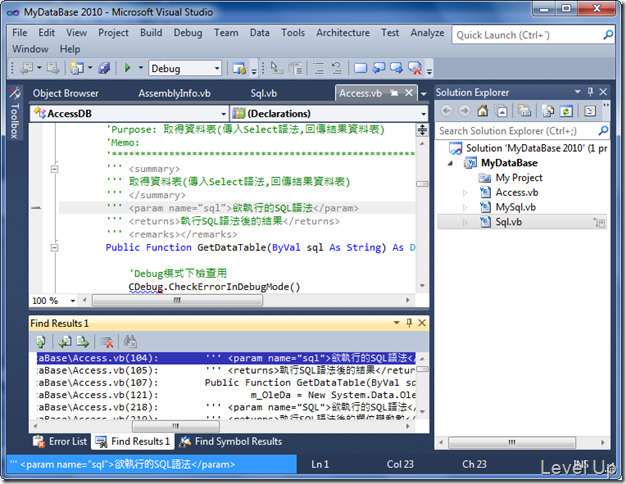This screenshot has height=484, width=626.
Task: Open the Architecture menu
Action: click(343, 33)
